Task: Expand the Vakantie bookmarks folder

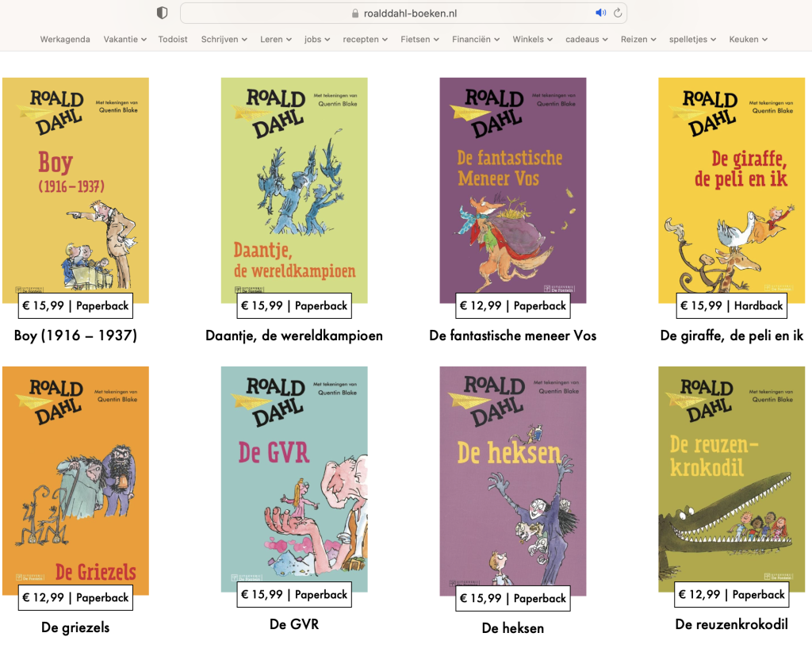Action: [124, 40]
